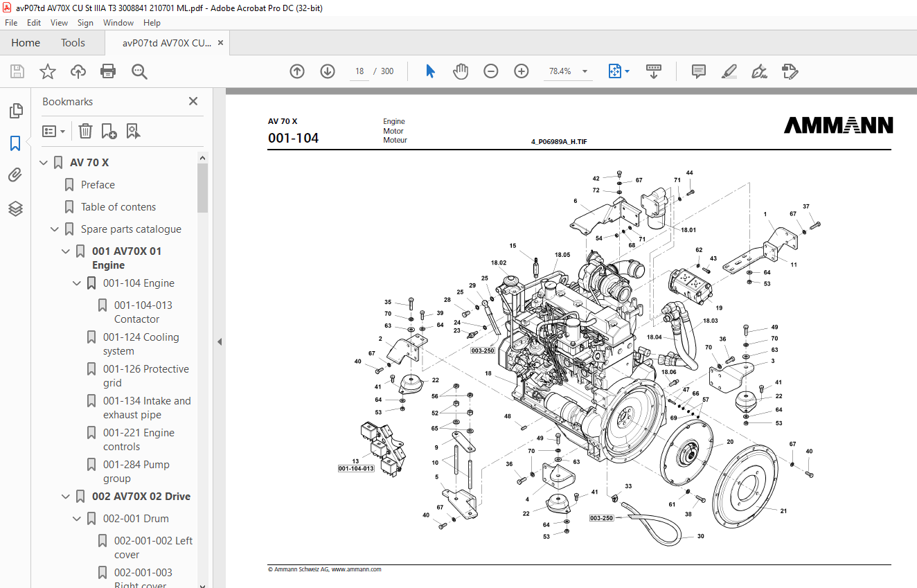Click the fit page tool icon
Screen dimensions: 917x588
click(614, 71)
